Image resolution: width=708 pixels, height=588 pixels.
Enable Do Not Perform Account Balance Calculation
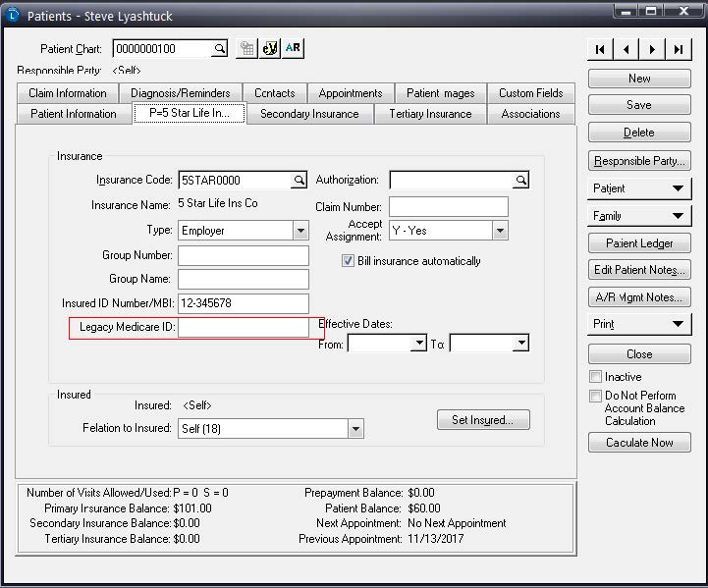click(595, 397)
